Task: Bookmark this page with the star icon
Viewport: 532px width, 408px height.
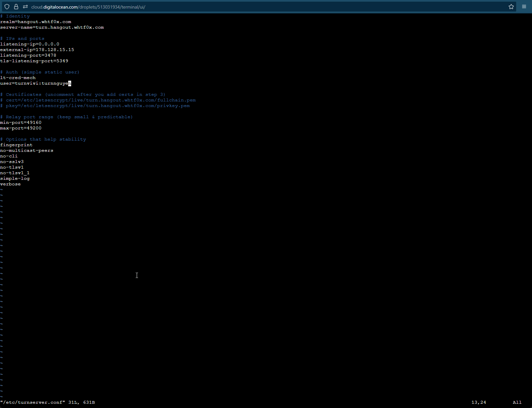Action: (511, 7)
